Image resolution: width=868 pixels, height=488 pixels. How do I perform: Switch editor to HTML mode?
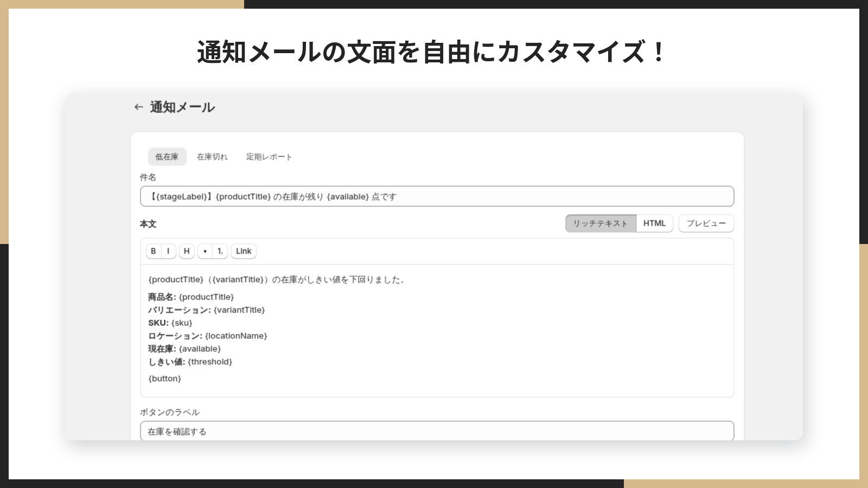(x=654, y=223)
